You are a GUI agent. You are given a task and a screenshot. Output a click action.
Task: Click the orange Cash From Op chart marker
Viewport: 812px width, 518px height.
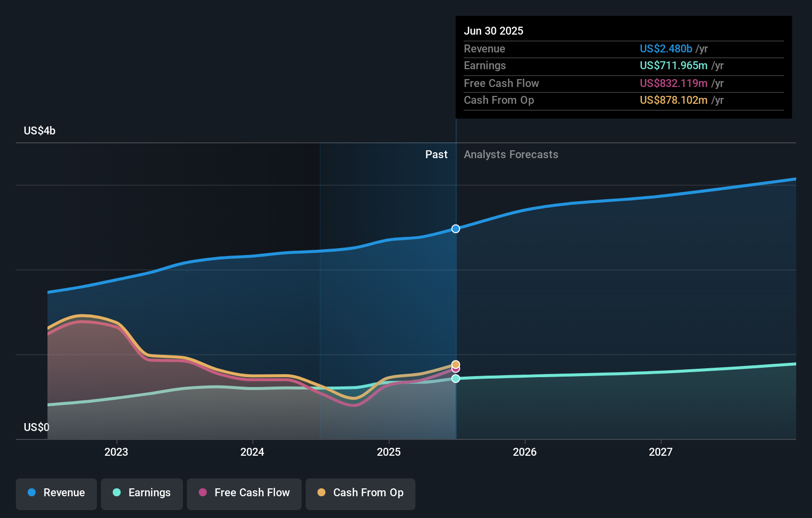pyautogui.click(x=455, y=363)
